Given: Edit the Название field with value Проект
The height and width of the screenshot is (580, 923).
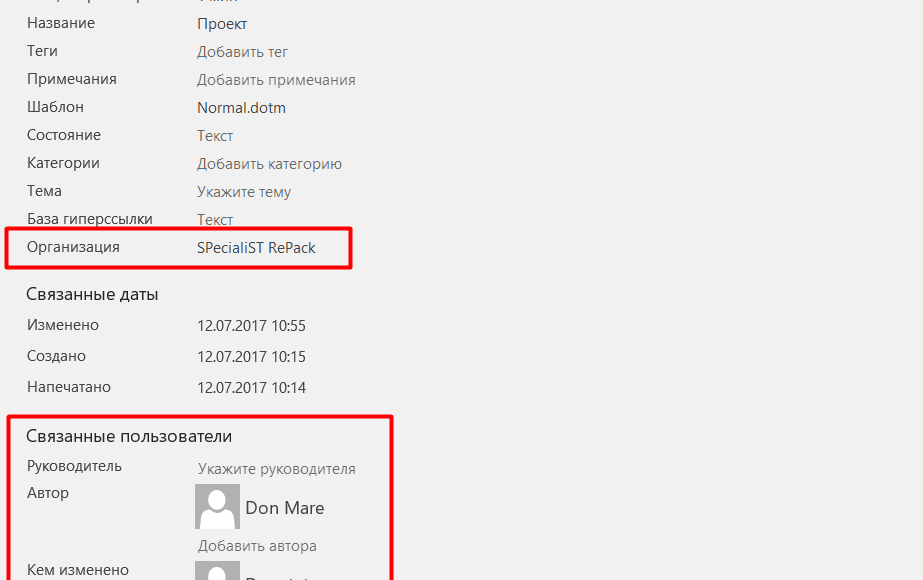Looking at the screenshot, I should click(x=222, y=24).
